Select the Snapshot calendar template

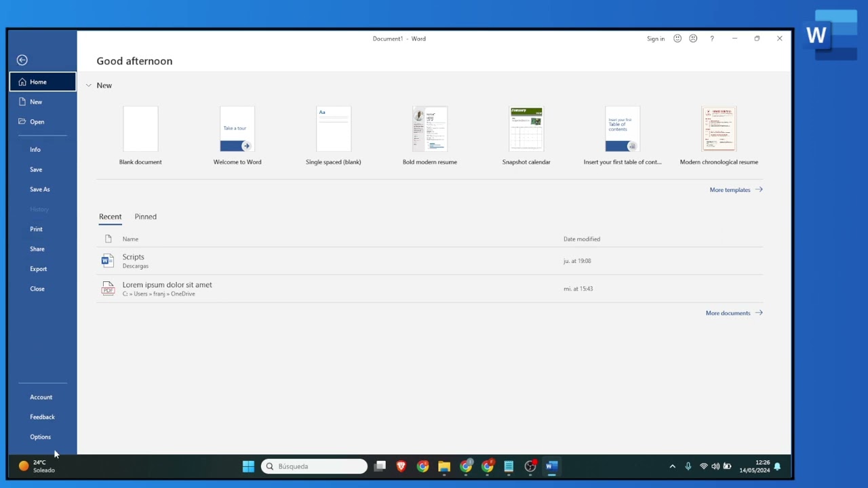[x=526, y=136]
